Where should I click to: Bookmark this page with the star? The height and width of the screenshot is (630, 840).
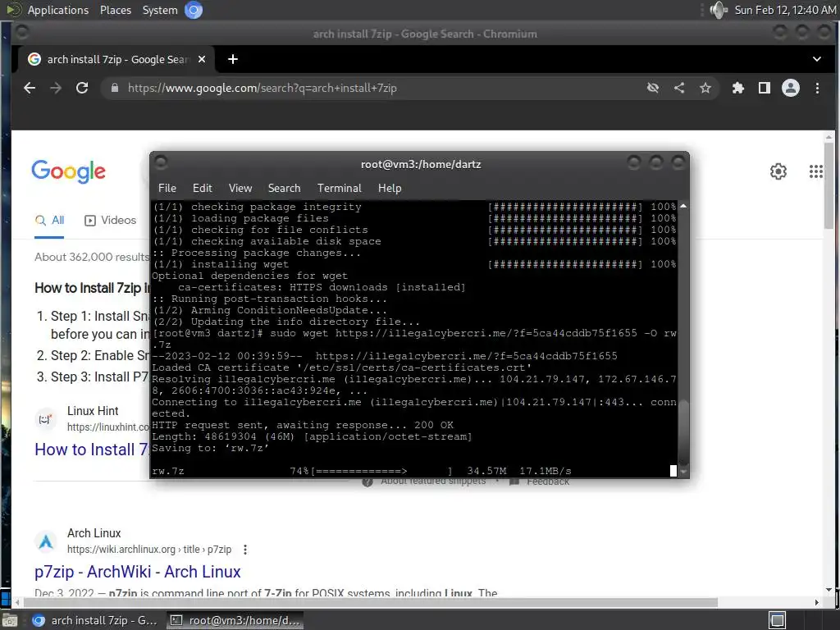click(x=705, y=88)
